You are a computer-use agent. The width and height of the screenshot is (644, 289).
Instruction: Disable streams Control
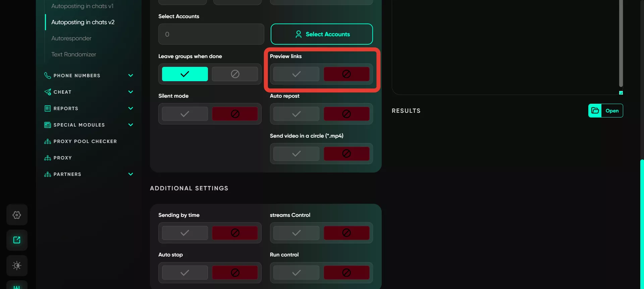tap(346, 233)
